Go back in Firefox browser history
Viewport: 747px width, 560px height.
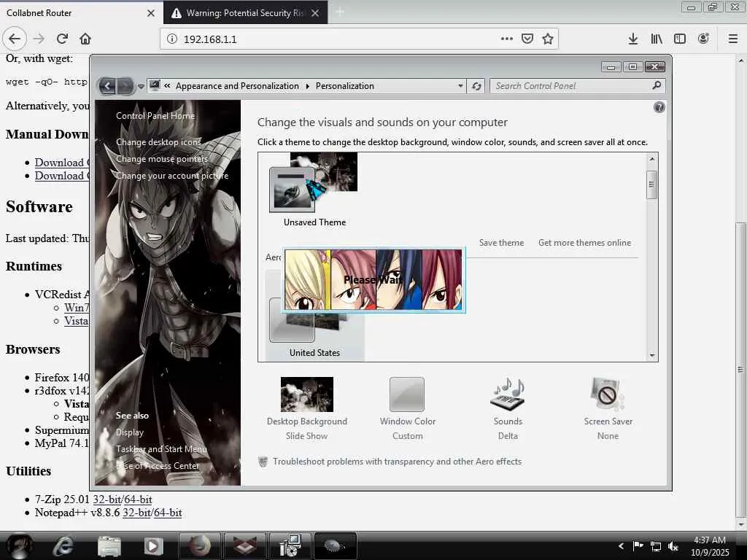click(15, 39)
